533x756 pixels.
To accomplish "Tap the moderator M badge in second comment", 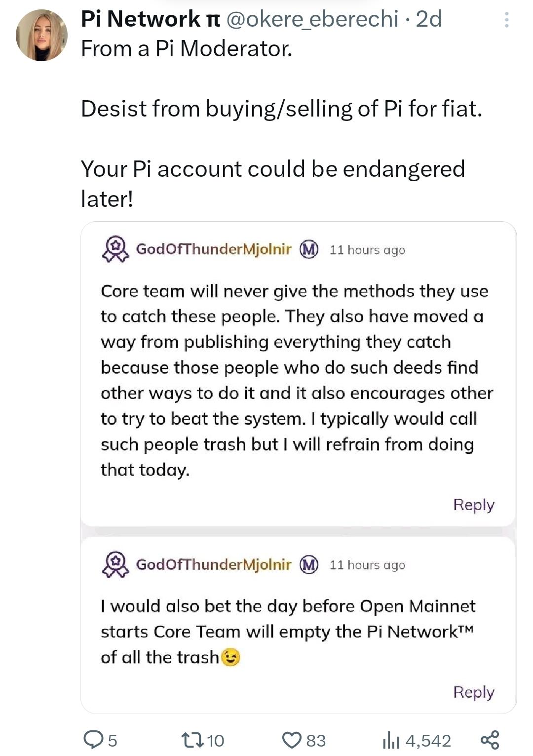I will click(x=309, y=564).
